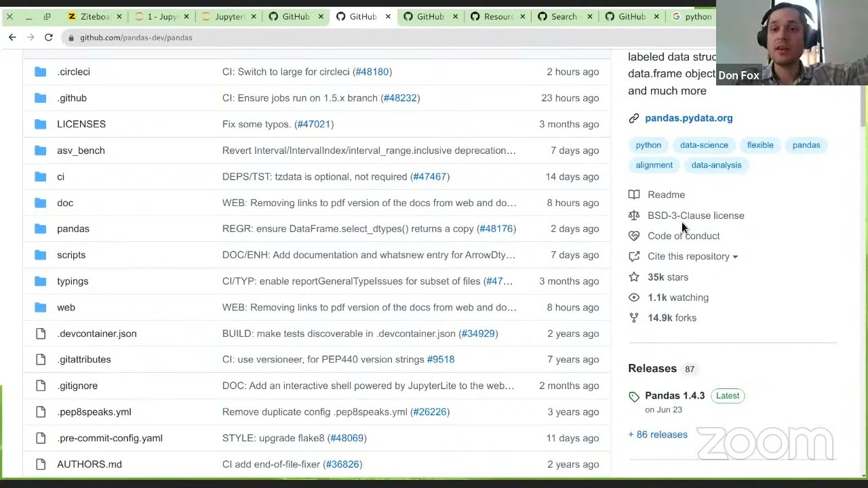Click the folder icon beside typings
The width and height of the screenshot is (868, 488).
tap(41, 281)
